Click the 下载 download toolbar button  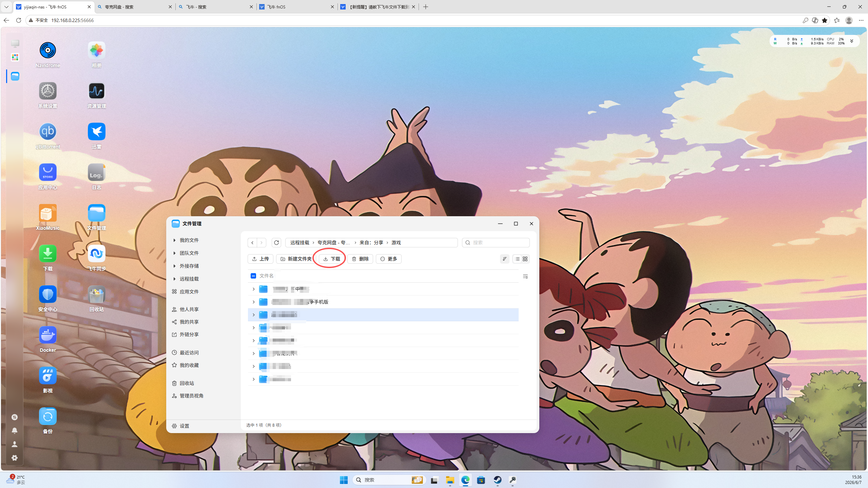(x=332, y=259)
